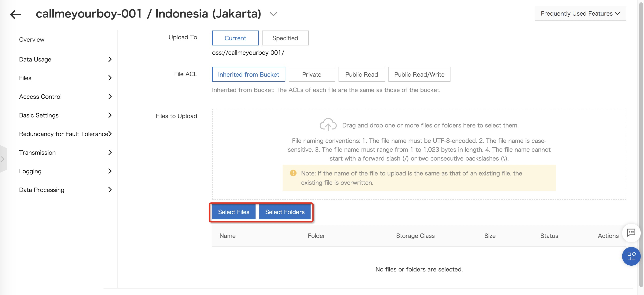
Task: Open Frequently Used Features dropdown
Action: coord(580,14)
